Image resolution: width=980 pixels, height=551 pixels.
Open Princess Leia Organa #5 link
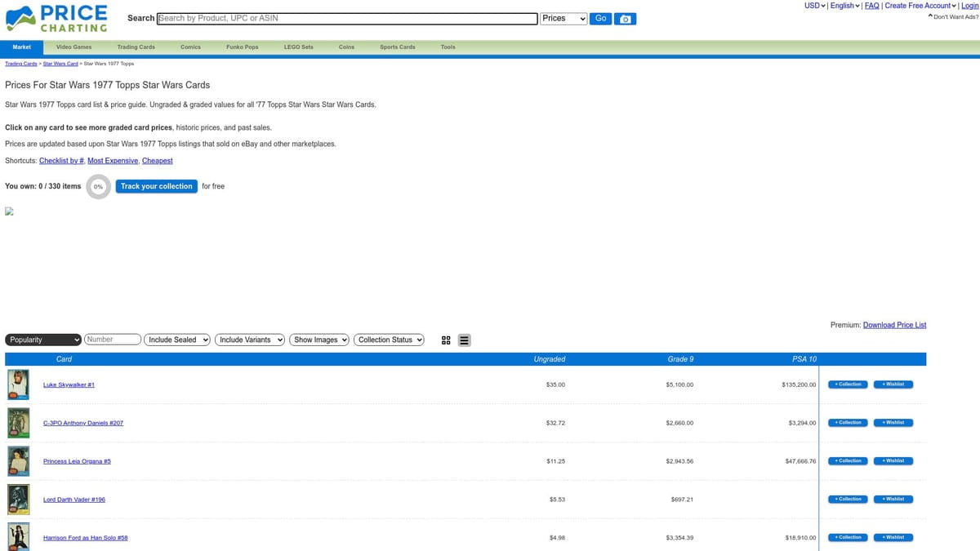(77, 461)
